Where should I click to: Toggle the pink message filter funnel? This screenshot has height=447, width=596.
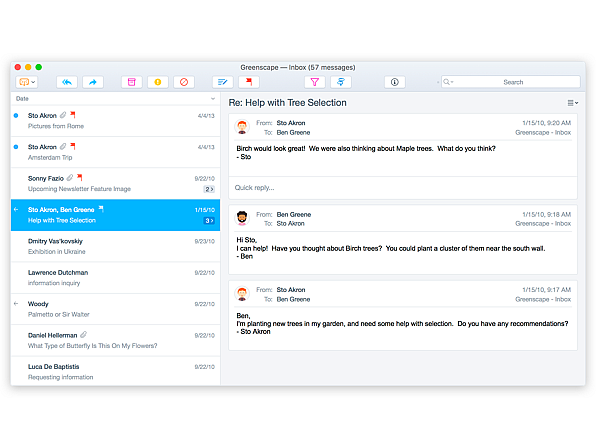(x=315, y=82)
